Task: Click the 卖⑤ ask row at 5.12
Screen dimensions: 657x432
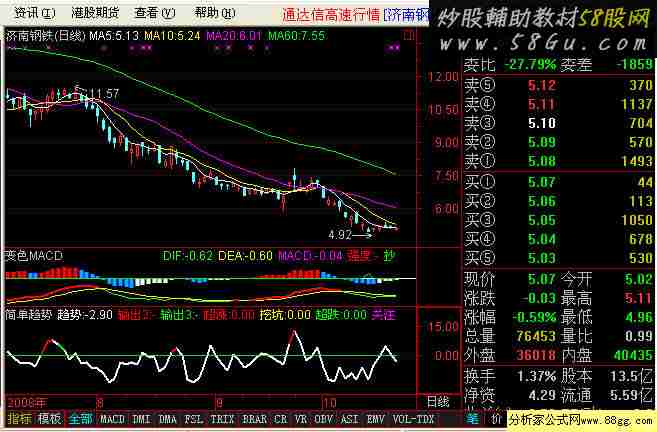Action: [x=559, y=85]
